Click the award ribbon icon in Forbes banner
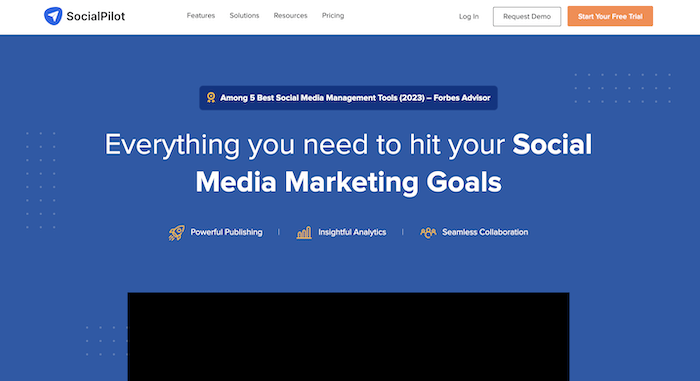 (211, 97)
